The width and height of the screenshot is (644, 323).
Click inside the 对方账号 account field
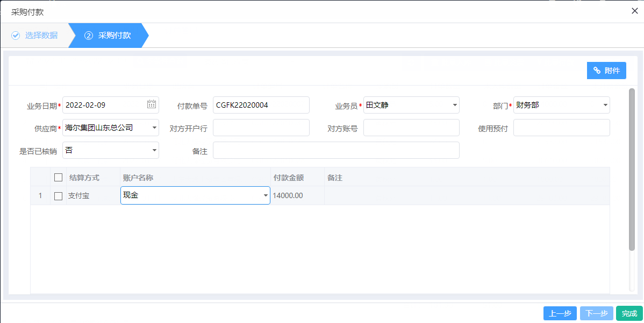click(x=411, y=128)
